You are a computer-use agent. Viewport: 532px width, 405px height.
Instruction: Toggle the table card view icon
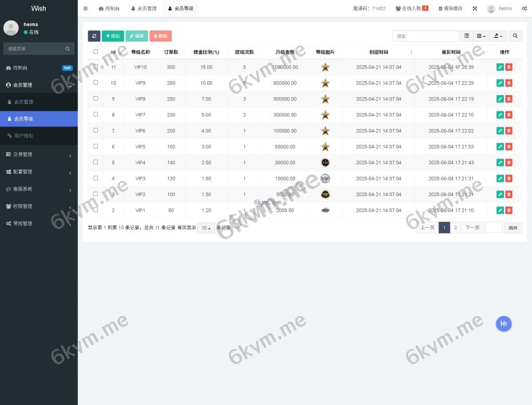click(x=467, y=36)
